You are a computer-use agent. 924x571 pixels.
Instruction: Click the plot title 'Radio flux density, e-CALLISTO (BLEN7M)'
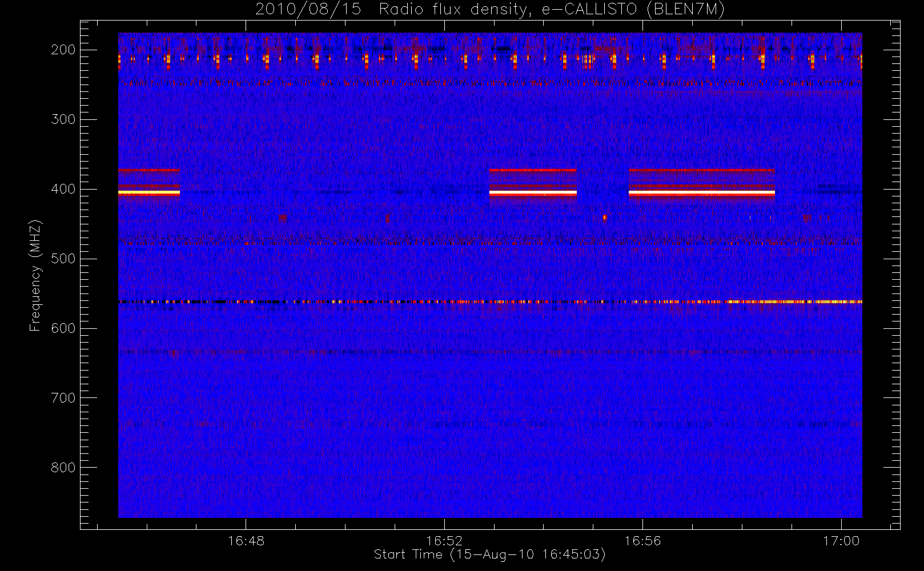click(552, 10)
